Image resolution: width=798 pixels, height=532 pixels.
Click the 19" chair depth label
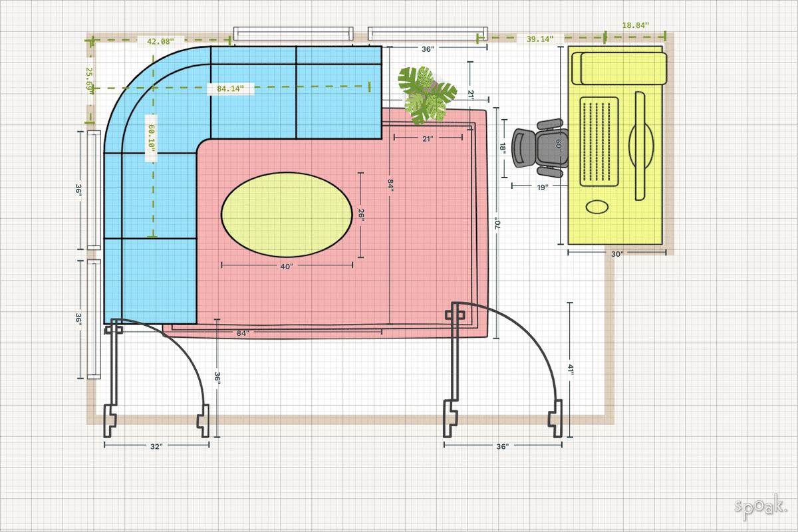(x=542, y=188)
